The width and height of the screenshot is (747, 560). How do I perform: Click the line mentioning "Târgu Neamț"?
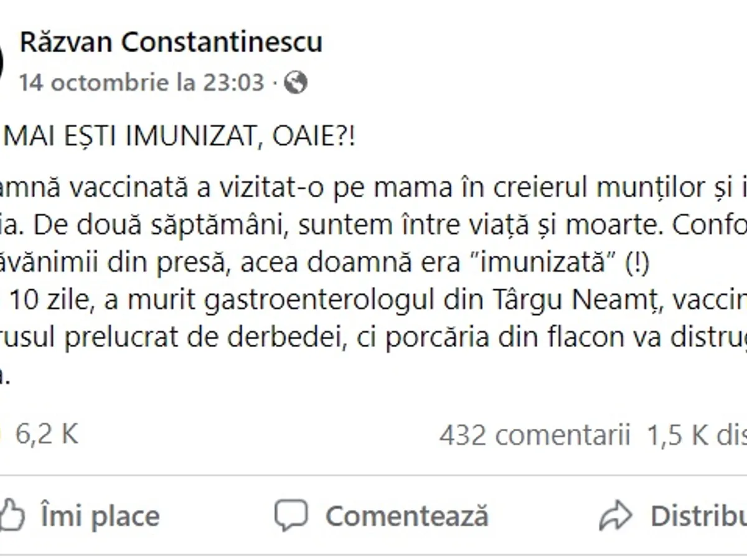[x=374, y=300]
